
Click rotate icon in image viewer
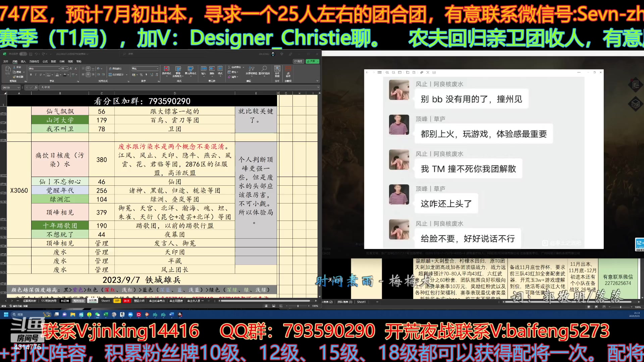coord(408,72)
